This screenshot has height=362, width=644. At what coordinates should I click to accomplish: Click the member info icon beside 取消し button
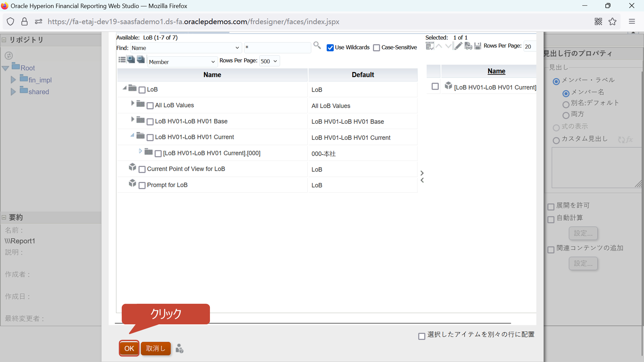179,348
